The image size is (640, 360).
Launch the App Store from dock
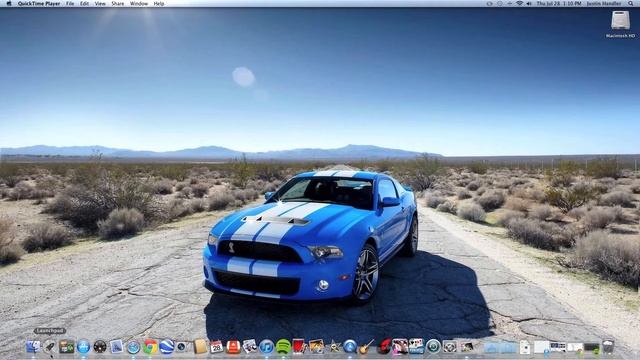tap(83, 347)
